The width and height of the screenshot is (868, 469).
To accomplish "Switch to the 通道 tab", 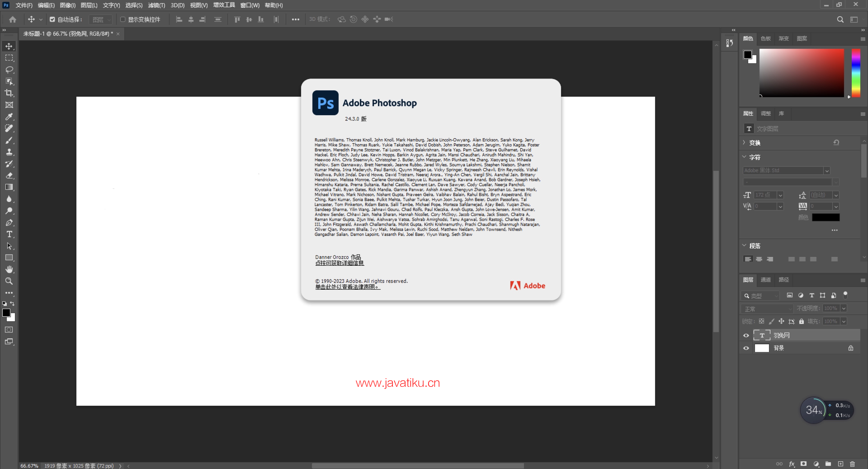I will (765, 280).
